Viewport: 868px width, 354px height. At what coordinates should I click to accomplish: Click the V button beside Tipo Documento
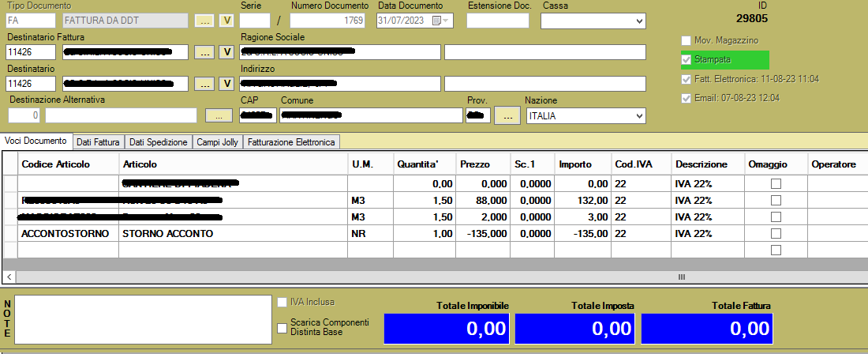(226, 21)
